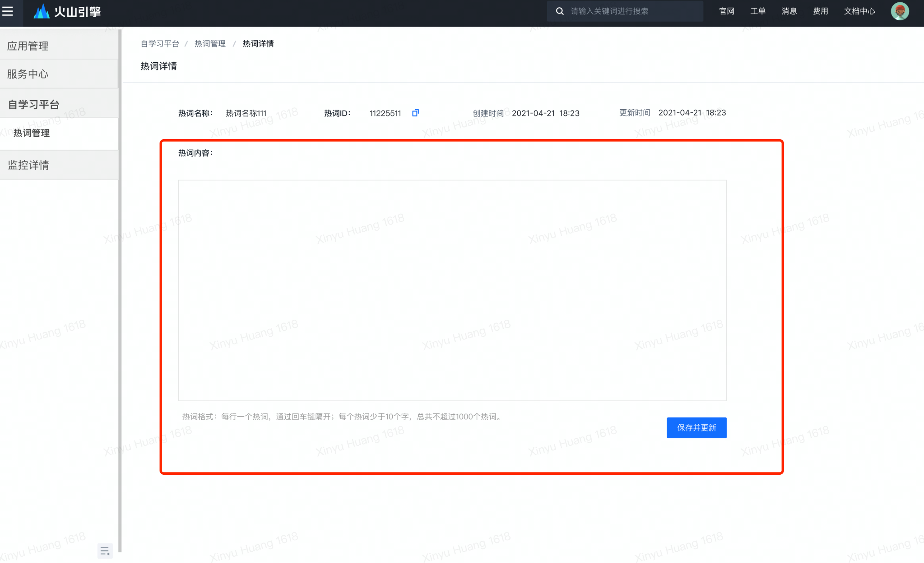The height and width of the screenshot is (563, 924).
Task: Click the Volcano Engine logo
Action: [67, 12]
